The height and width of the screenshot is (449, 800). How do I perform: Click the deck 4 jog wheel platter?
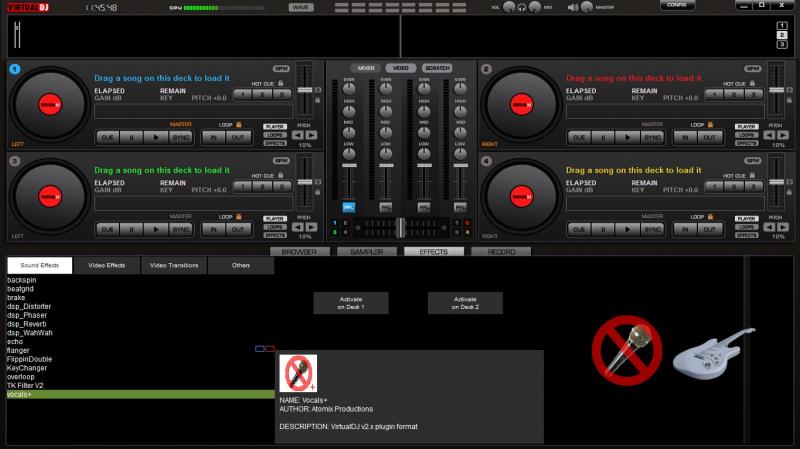(x=521, y=196)
